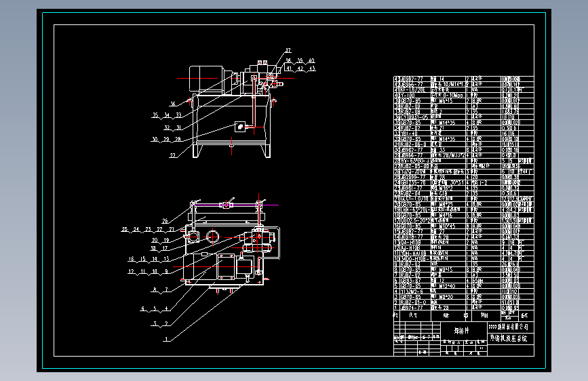Select callout number 34 in upper view
The width and height of the screenshot is (588, 381).
click(x=167, y=115)
